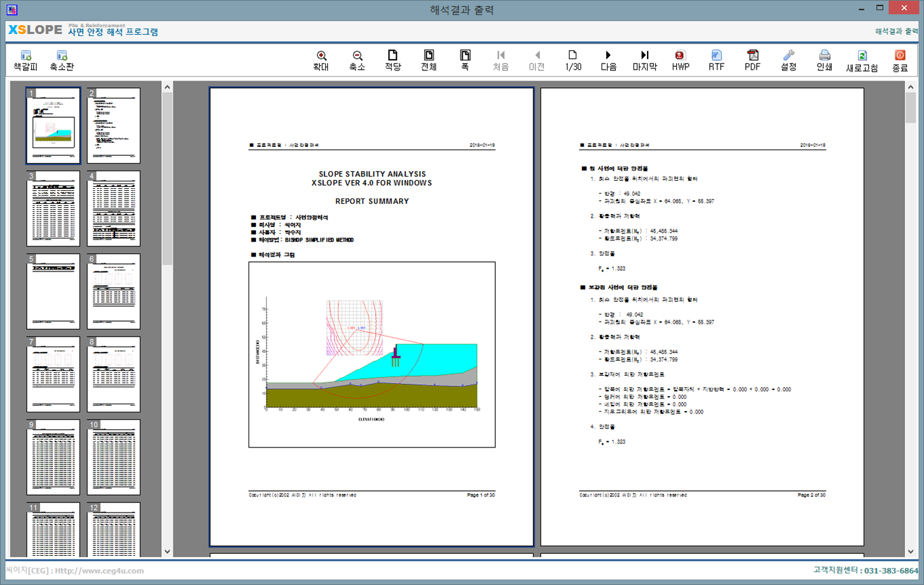Show the 축소판 thumbnail panel
The height and width of the screenshot is (585, 924).
click(x=62, y=60)
